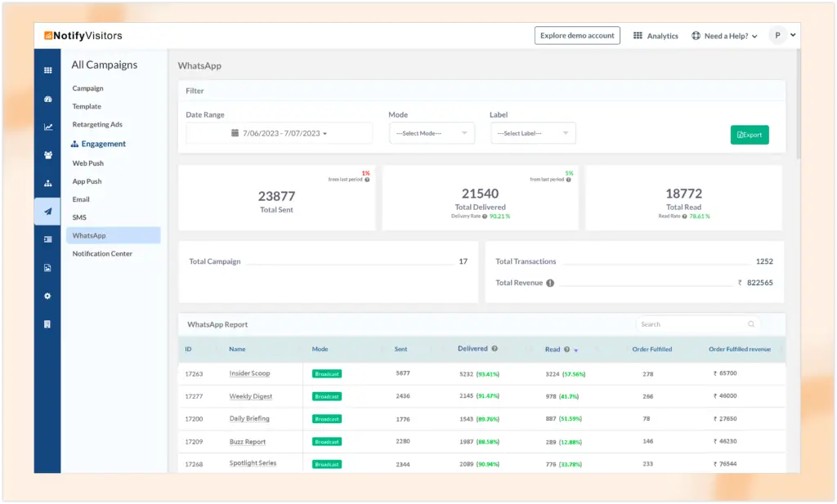Screen dimensions: 837x504
Task: Click the paper plane campaigns icon
Action: [47, 212]
